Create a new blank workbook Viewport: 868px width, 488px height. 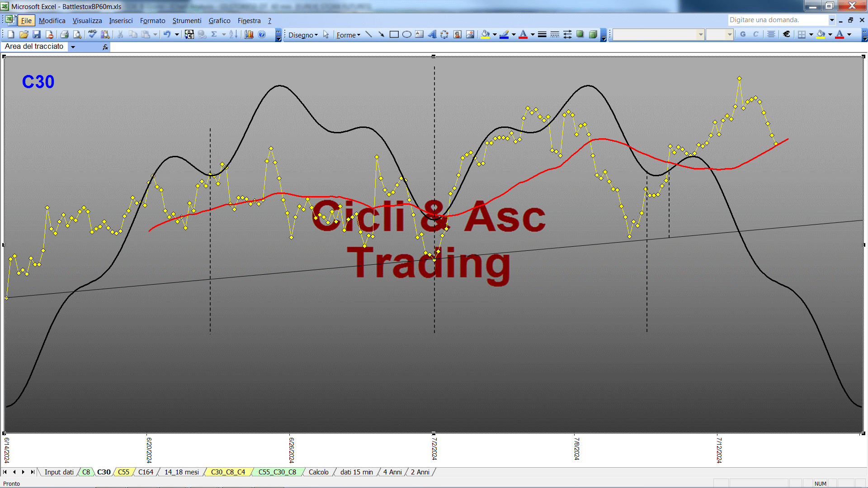(x=11, y=34)
